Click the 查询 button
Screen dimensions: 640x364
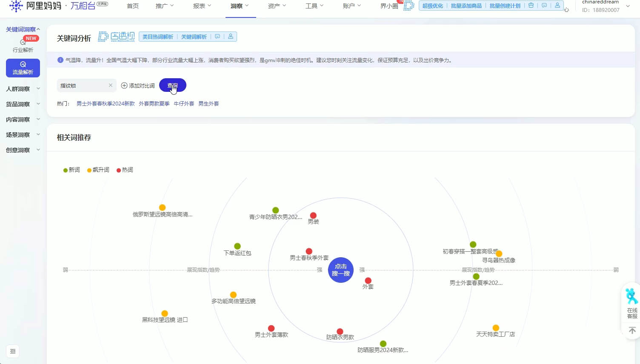click(x=173, y=85)
